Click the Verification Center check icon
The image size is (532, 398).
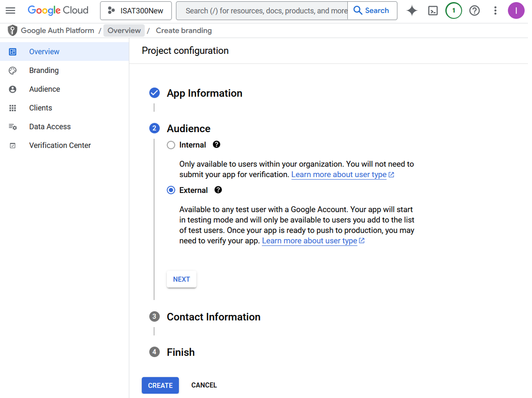[x=13, y=146]
